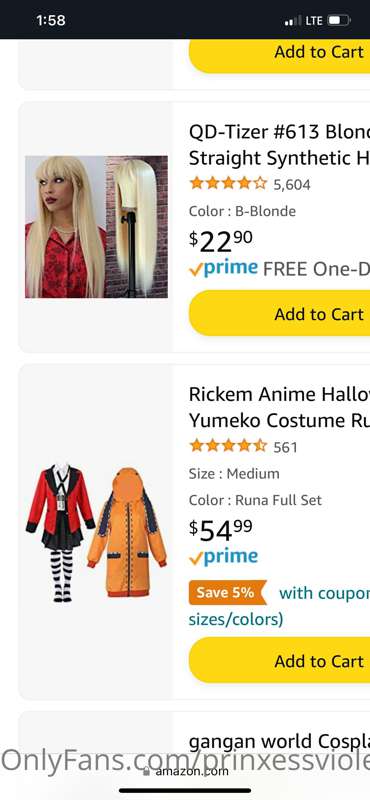Open the 561 reviews count
Viewport: 370px width, 800px height.
(x=285, y=447)
